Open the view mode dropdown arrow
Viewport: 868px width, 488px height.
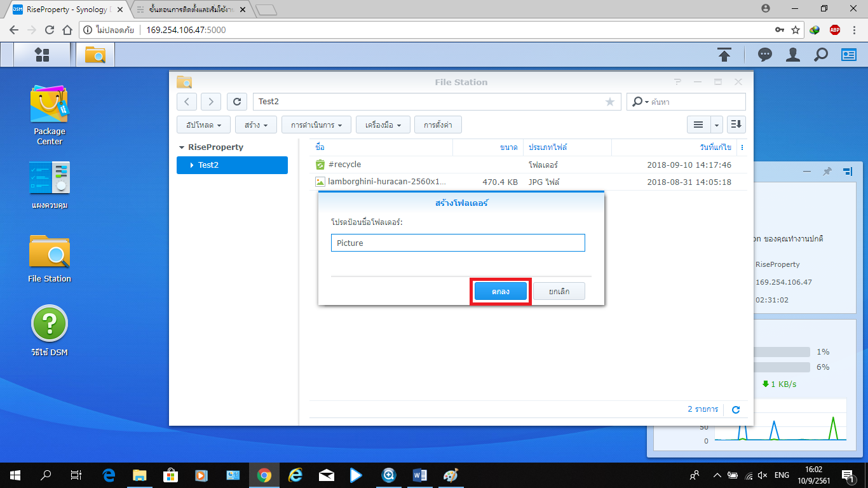(x=717, y=125)
